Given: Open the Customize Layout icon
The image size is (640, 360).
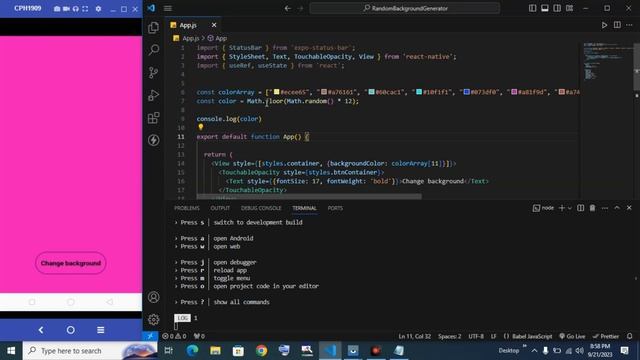Looking at the screenshot, I should tap(569, 8).
